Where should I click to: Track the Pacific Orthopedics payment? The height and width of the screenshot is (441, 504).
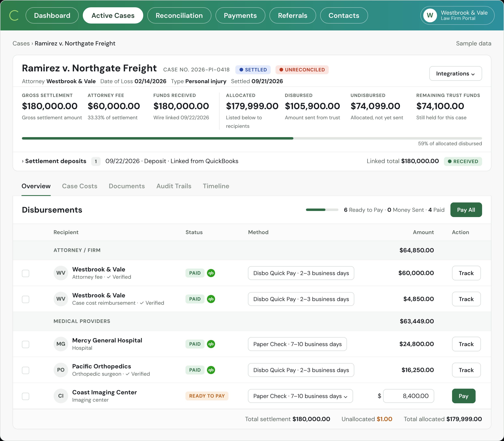[x=466, y=370]
